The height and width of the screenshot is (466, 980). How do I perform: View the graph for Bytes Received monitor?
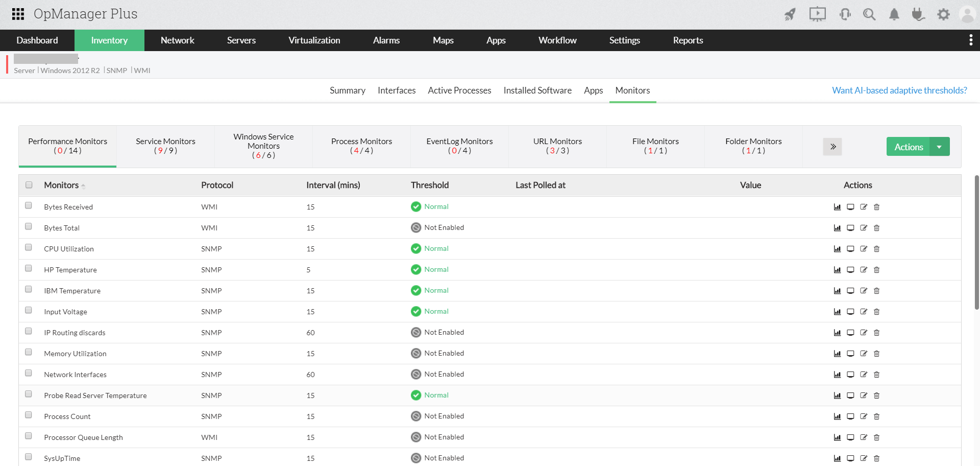(837, 207)
